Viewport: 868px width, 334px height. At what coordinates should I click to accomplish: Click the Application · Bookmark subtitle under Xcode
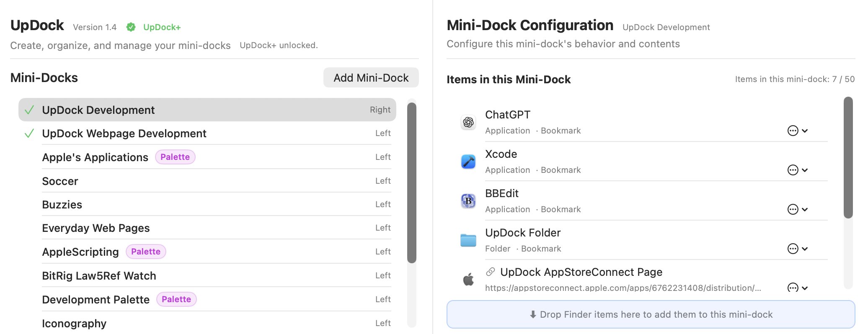click(533, 170)
